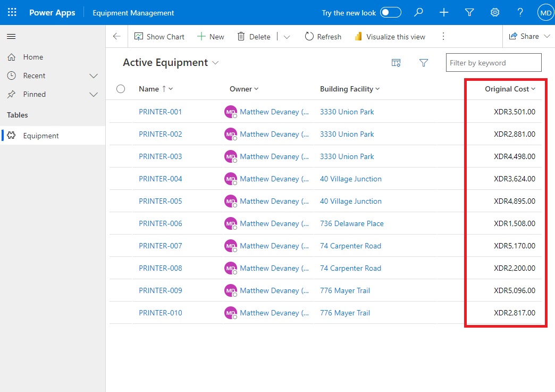Open the filter icon in the top bar

click(469, 12)
